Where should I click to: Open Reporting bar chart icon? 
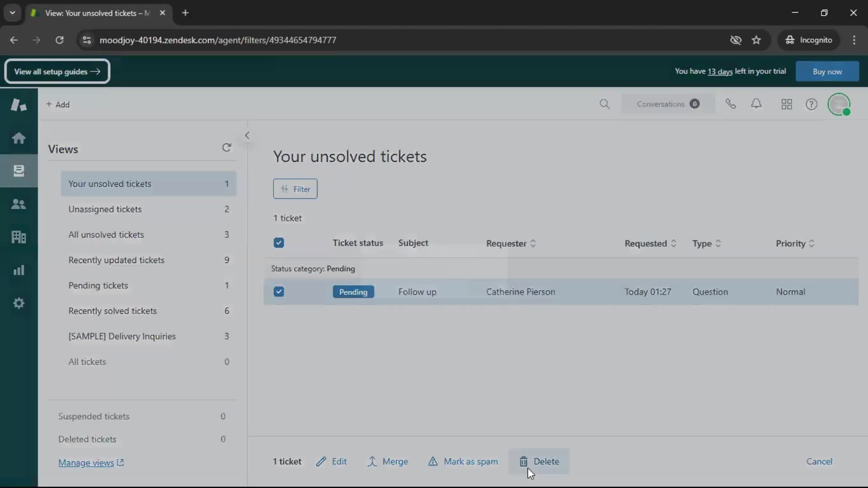click(19, 270)
